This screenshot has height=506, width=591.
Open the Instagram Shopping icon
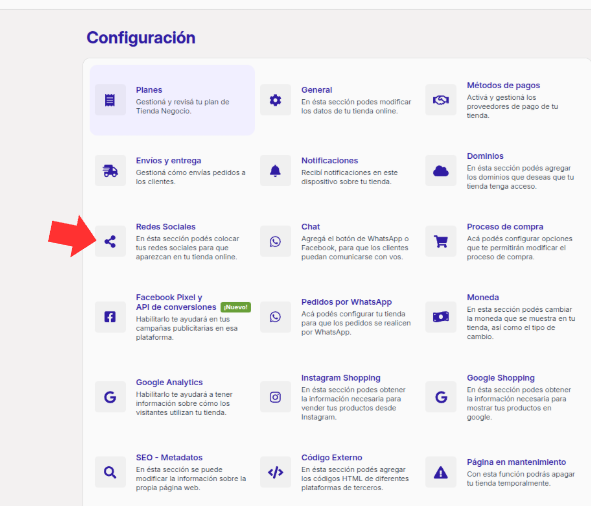[275, 397]
